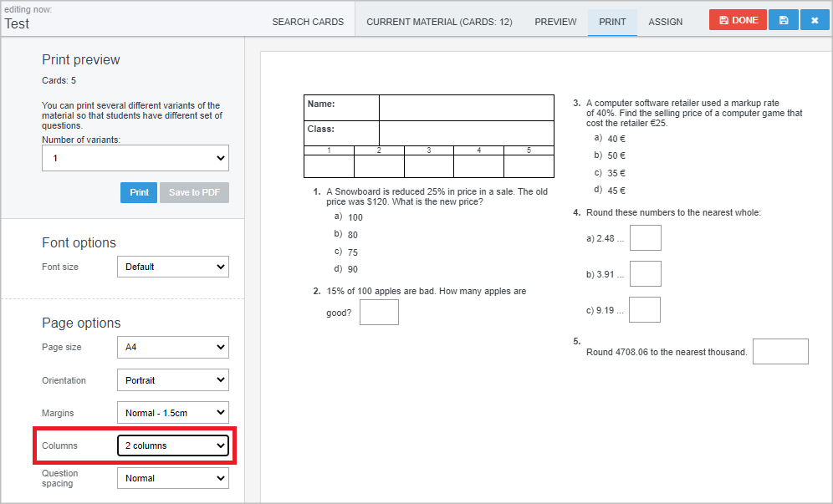833x504 pixels.
Task: Click score cell under column 1
Action: 329,166
